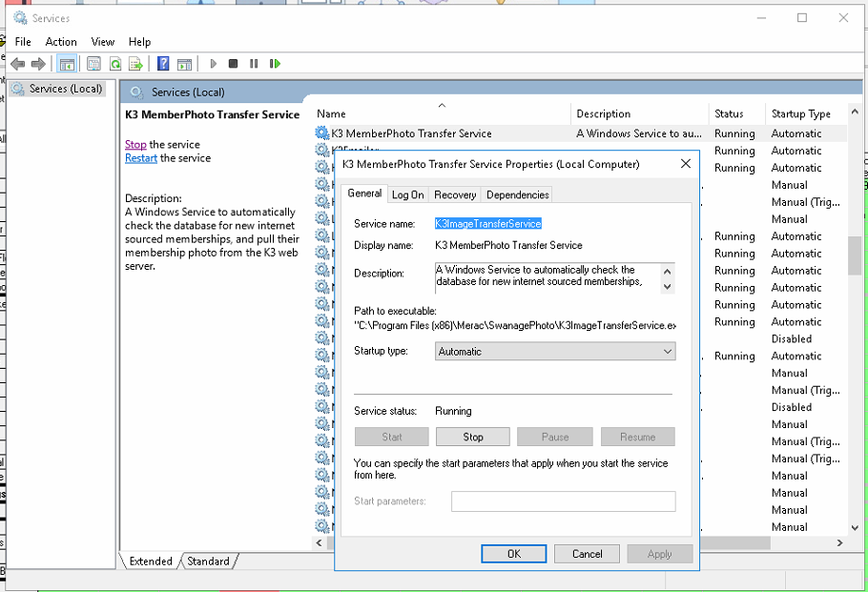Click the Export List toolbar icon
The width and height of the screenshot is (868, 592).
[135, 64]
